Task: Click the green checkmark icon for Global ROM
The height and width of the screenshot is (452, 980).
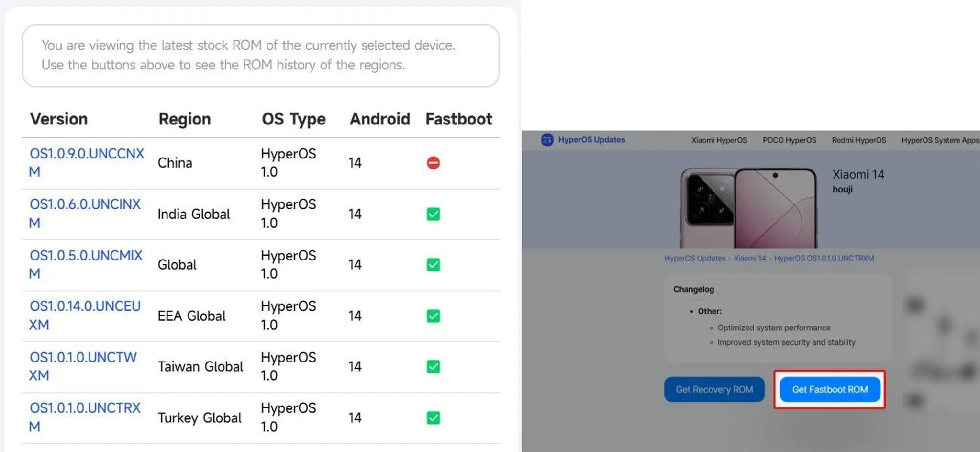Action: coord(433,265)
